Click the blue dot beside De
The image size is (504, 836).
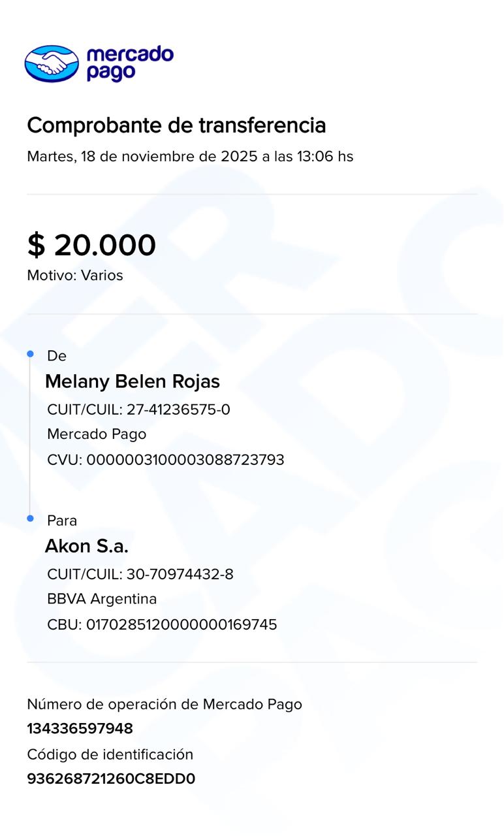[30, 353]
